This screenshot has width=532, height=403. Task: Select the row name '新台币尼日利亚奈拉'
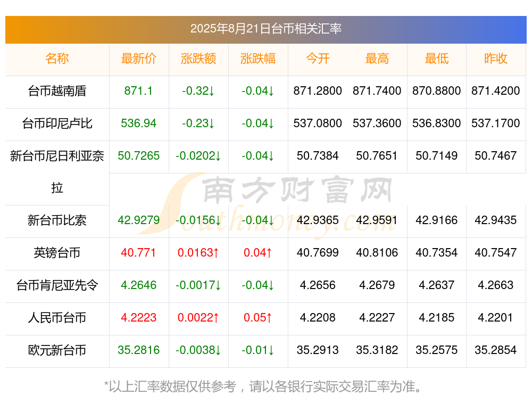pyautogui.click(x=57, y=172)
